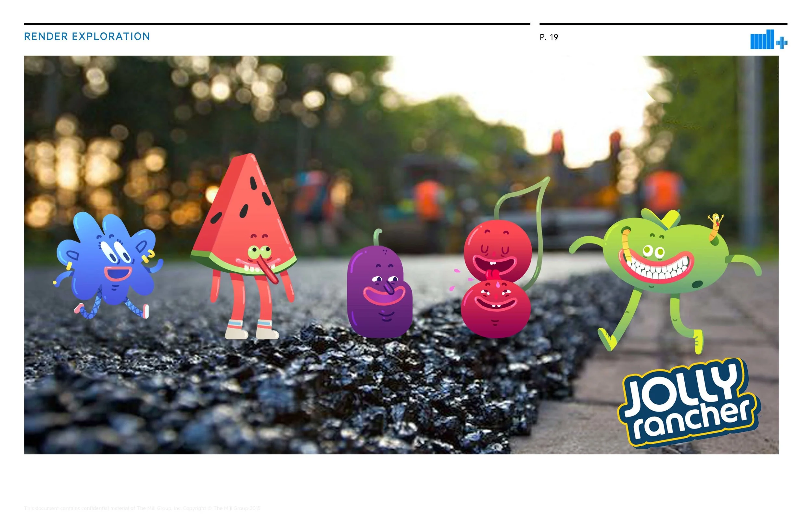Select the watermelon slice character

point(244,246)
